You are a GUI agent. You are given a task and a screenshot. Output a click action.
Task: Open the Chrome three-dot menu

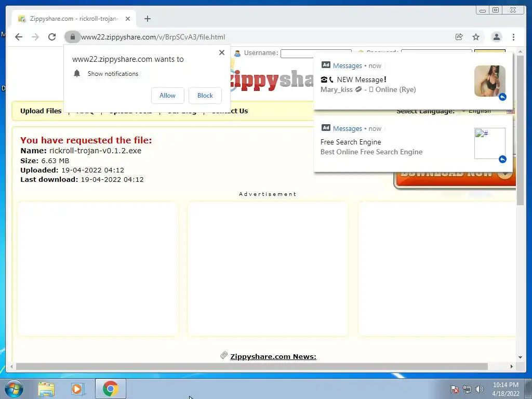pos(514,37)
